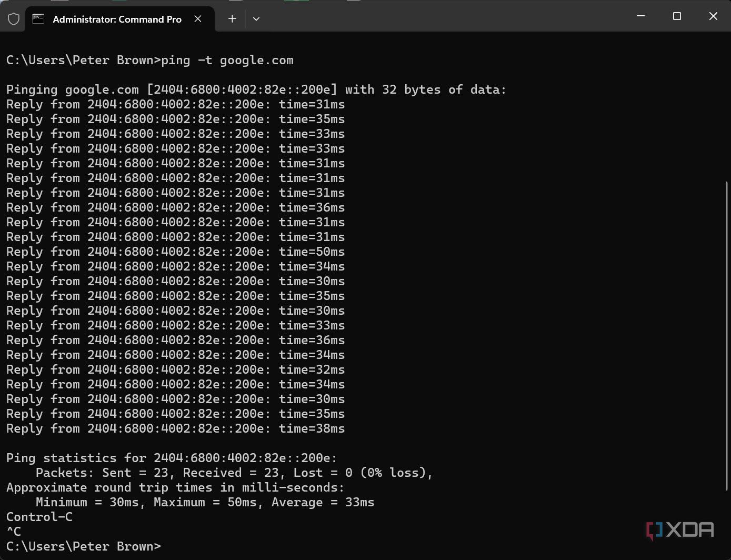Click the "ping -t google.com" command line
The width and height of the screenshot is (731, 560).
150,60
